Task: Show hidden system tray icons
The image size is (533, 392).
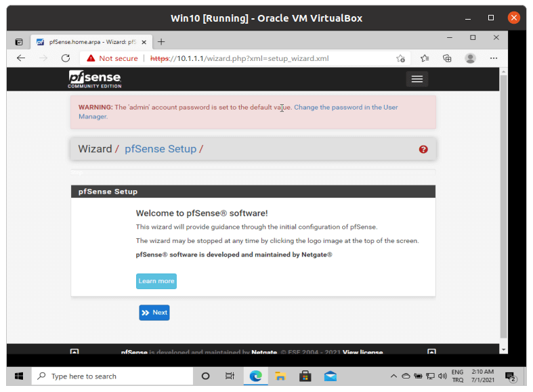Action: click(393, 376)
